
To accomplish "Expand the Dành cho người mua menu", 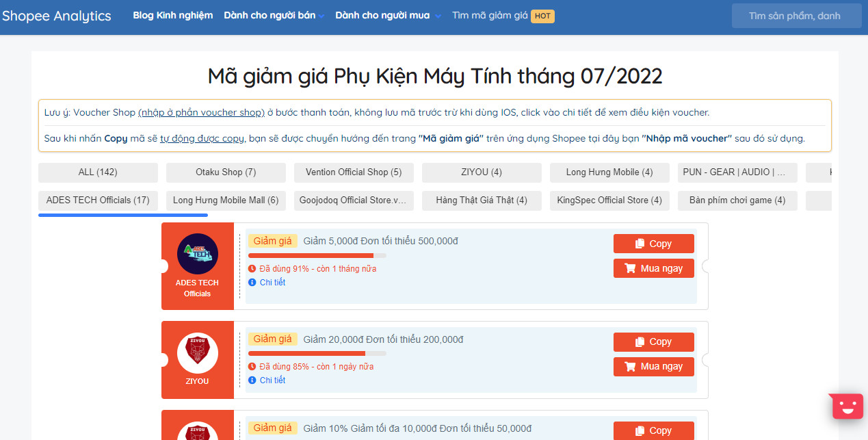I will pyautogui.click(x=388, y=15).
